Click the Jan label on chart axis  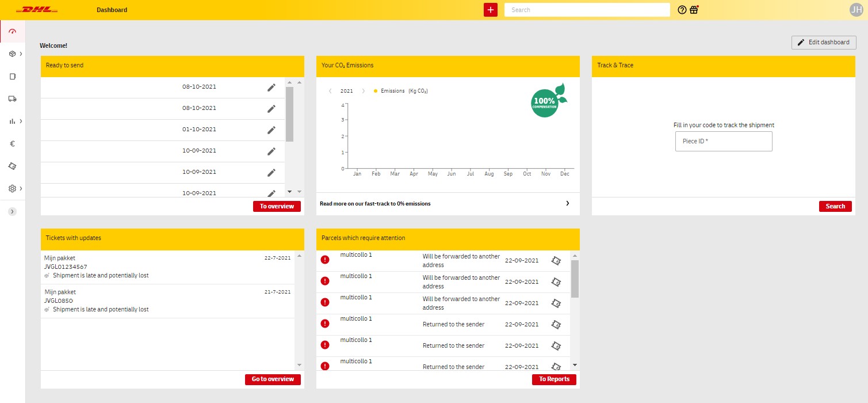[x=357, y=174]
